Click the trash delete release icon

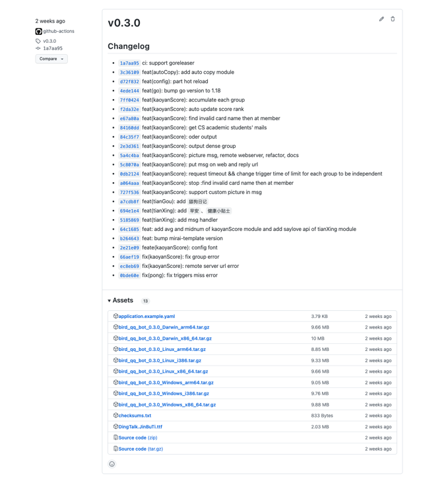[393, 19]
